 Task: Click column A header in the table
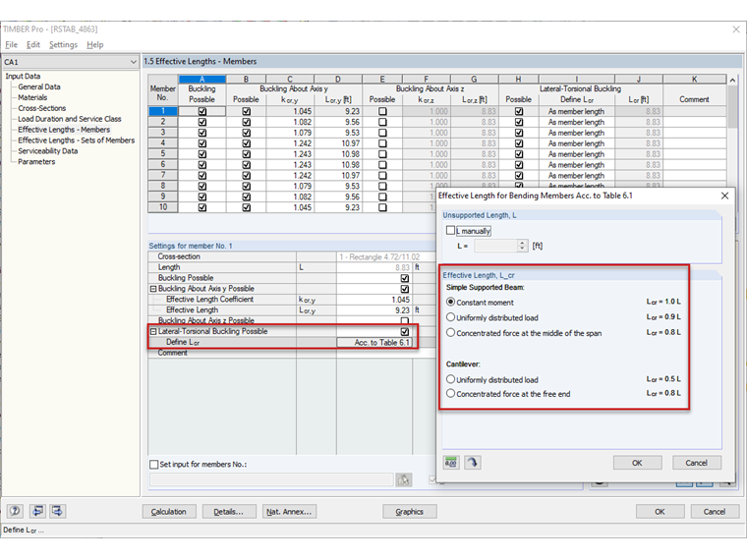[x=202, y=79]
